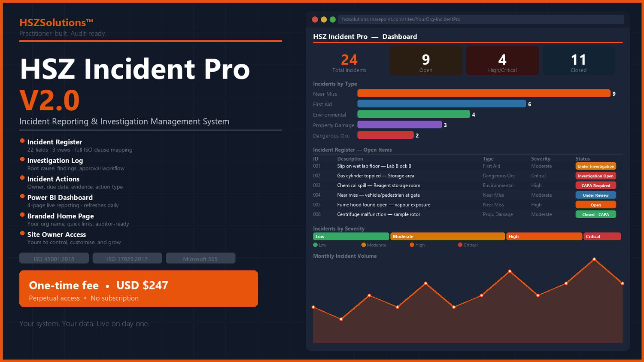Click the Incident Register feature heading
Screen dimensions: 644x362
coord(55,142)
